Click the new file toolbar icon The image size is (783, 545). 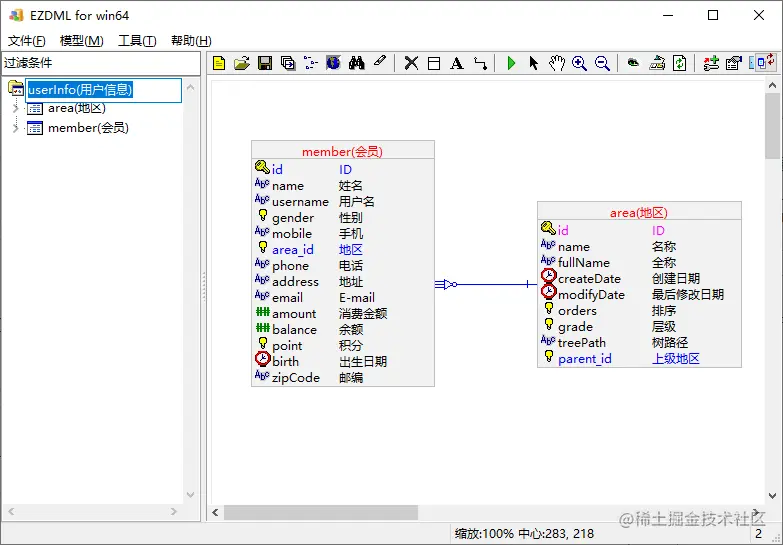(219, 63)
